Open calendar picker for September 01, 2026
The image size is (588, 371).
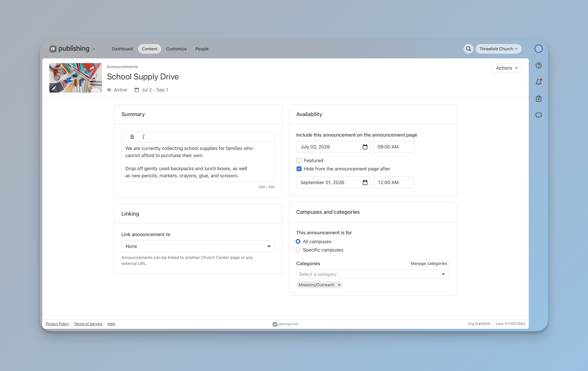365,183
